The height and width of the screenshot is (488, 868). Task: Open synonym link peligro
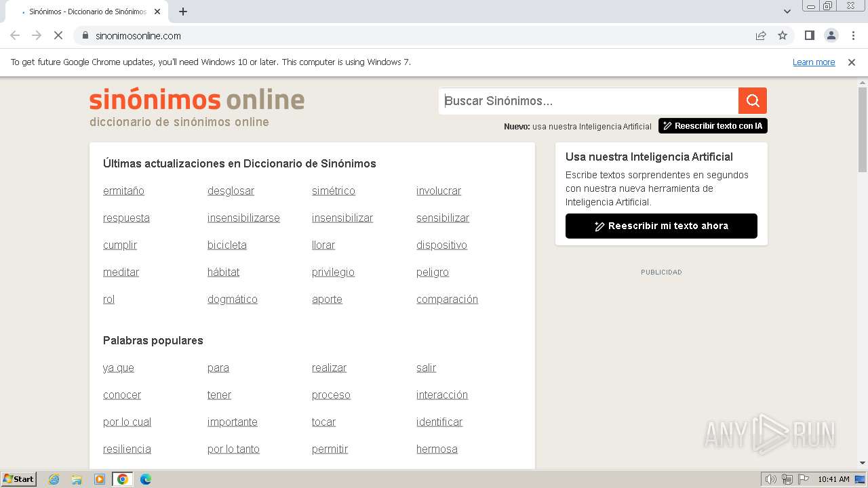tap(433, 272)
